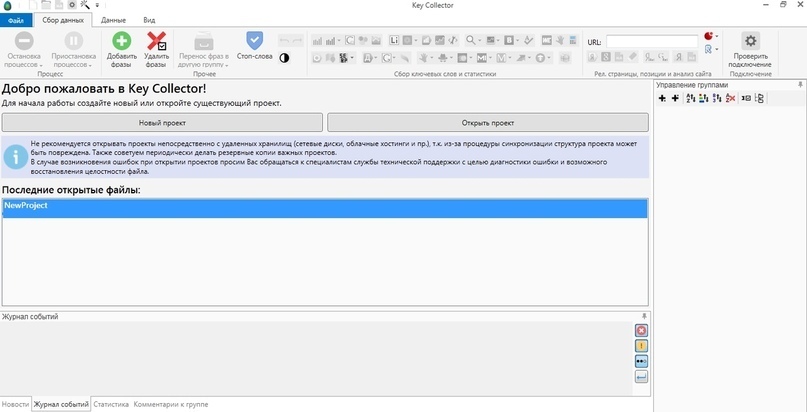Open the Новости bottom tab
Image resolution: width=807 pixels, height=412 pixels.
point(15,404)
